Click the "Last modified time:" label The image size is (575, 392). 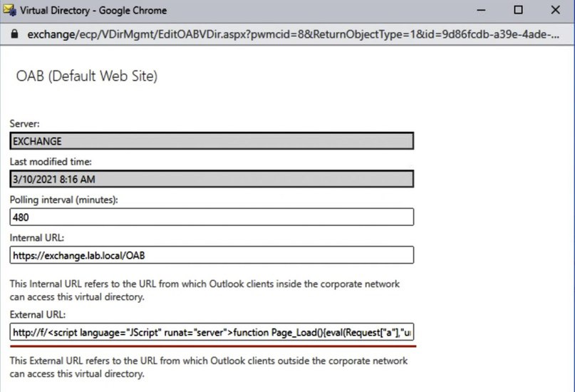(51, 162)
